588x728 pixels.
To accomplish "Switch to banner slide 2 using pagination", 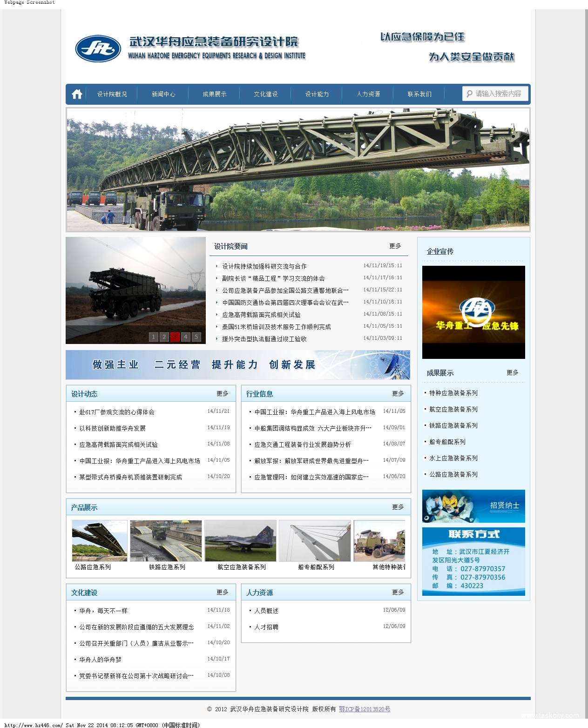I will pos(164,337).
